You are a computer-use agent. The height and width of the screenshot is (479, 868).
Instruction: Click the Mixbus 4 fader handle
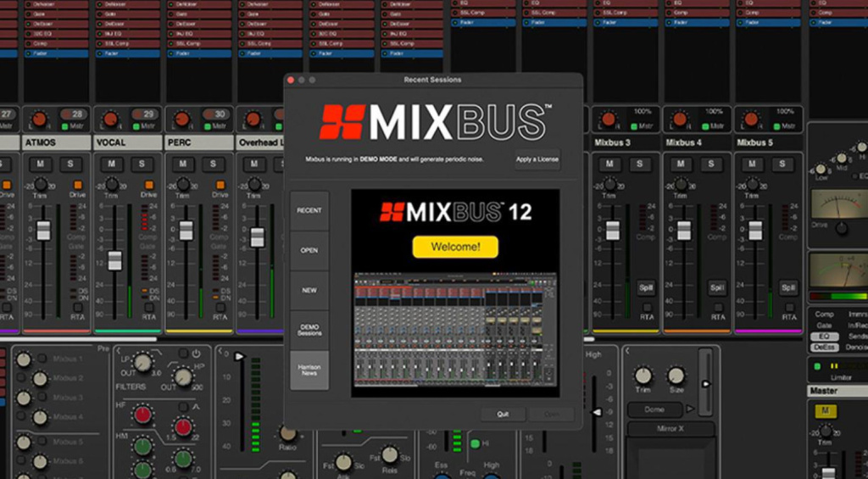[684, 231]
